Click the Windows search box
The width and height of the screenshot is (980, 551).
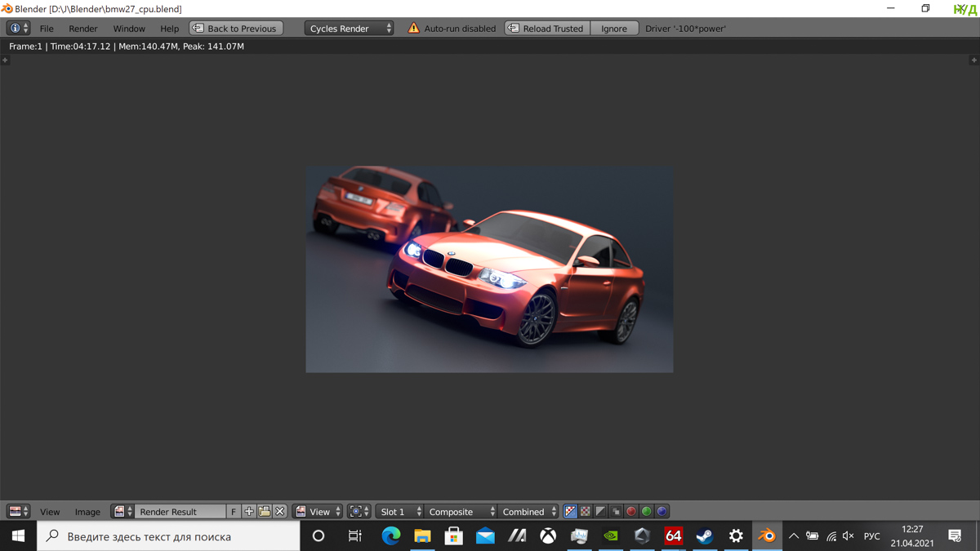[169, 536]
